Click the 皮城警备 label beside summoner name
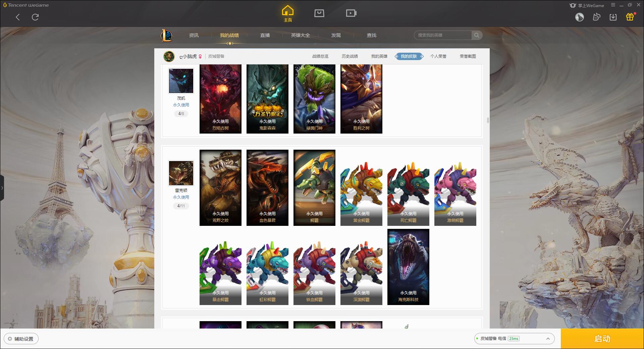Image resolution: width=644 pixels, height=349 pixels. (x=216, y=56)
